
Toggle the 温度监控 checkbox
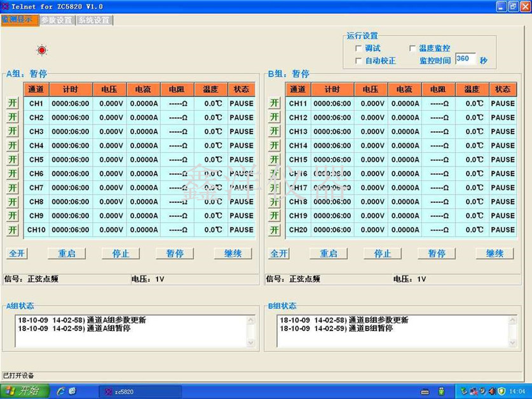coord(413,48)
